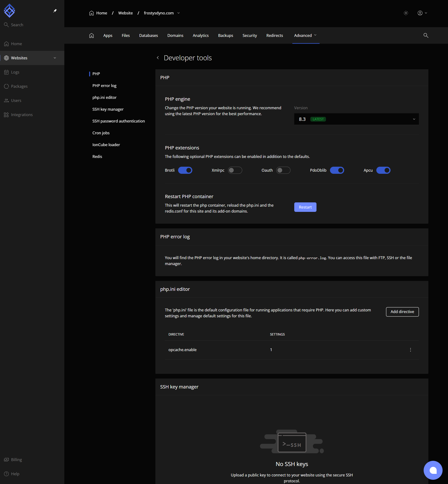
Task: Go back using arrow beside Developer tools
Action: (158, 58)
